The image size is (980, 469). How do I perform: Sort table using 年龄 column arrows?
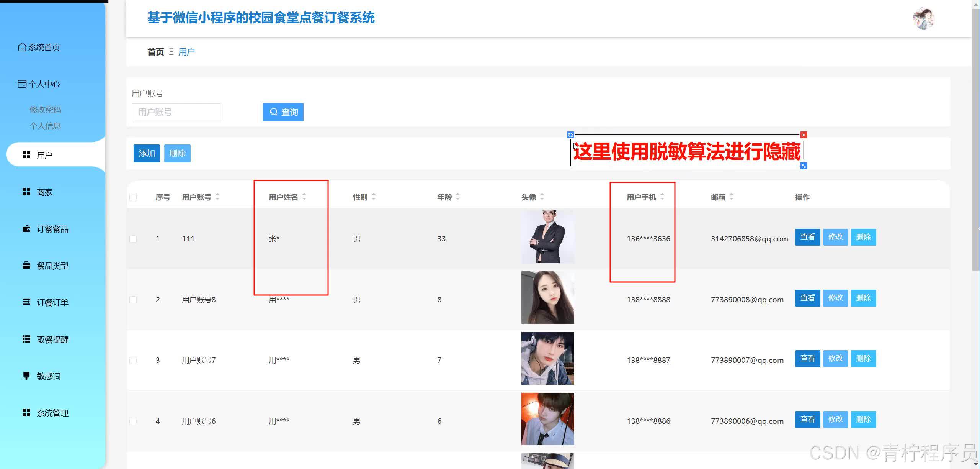(458, 197)
